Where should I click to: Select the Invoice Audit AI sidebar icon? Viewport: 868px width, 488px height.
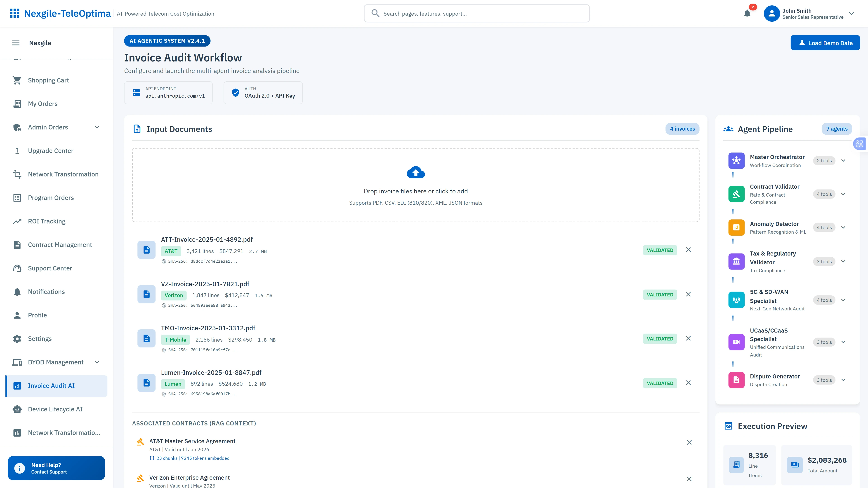coord(17,386)
